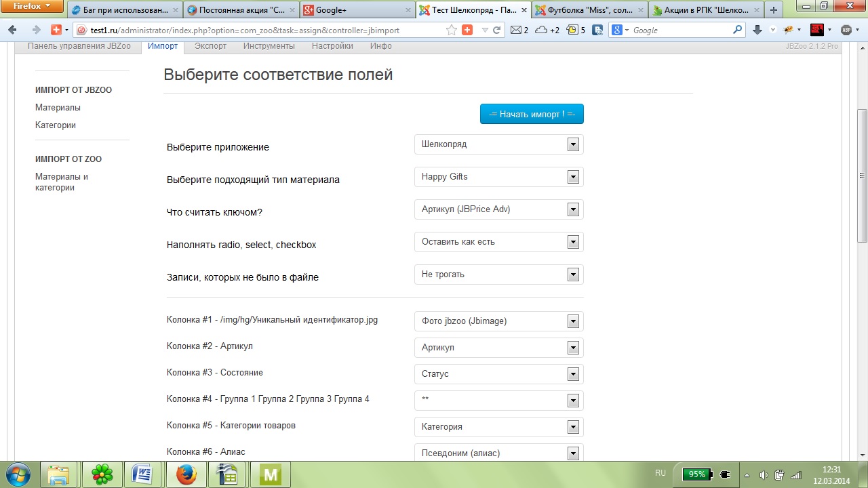This screenshot has height=488, width=868.
Task: Open the Категории link in sidebar
Action: (56, 125)
